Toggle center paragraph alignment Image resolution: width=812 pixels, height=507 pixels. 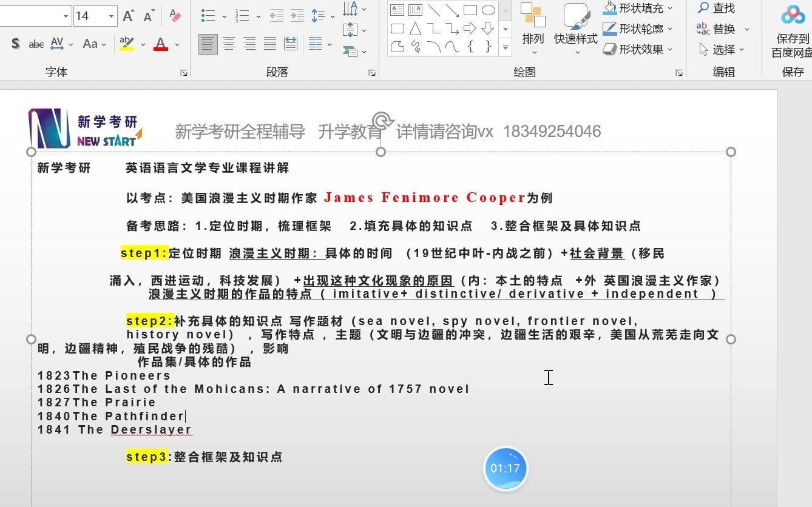229,44
